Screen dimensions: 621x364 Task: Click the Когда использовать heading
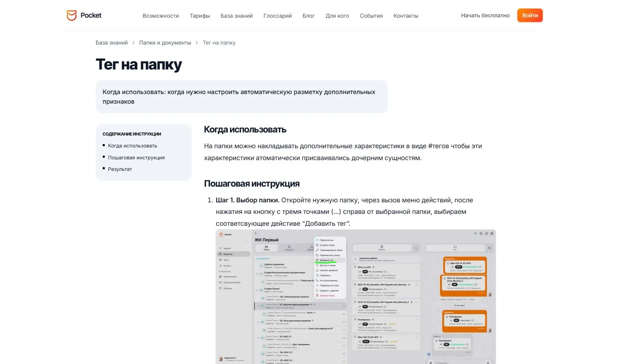point(245,130)
